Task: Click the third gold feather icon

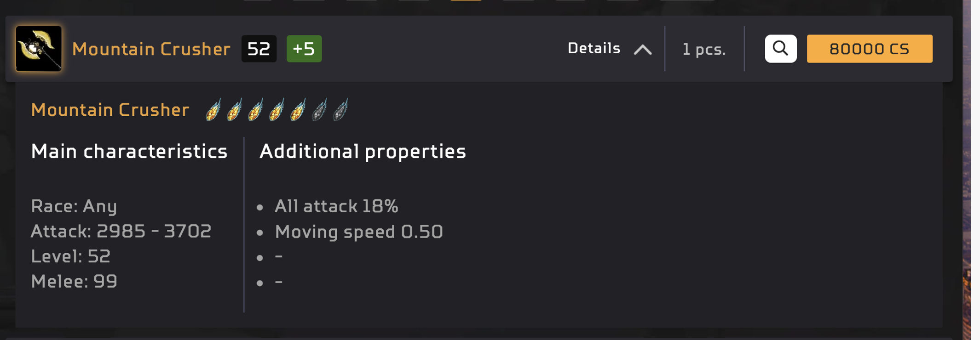Action: (255, 110)
